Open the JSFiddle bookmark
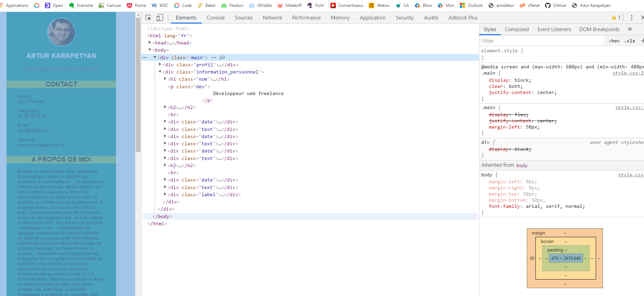The height and width of the screenshot is (296, 644). click(x=260, y=5)
